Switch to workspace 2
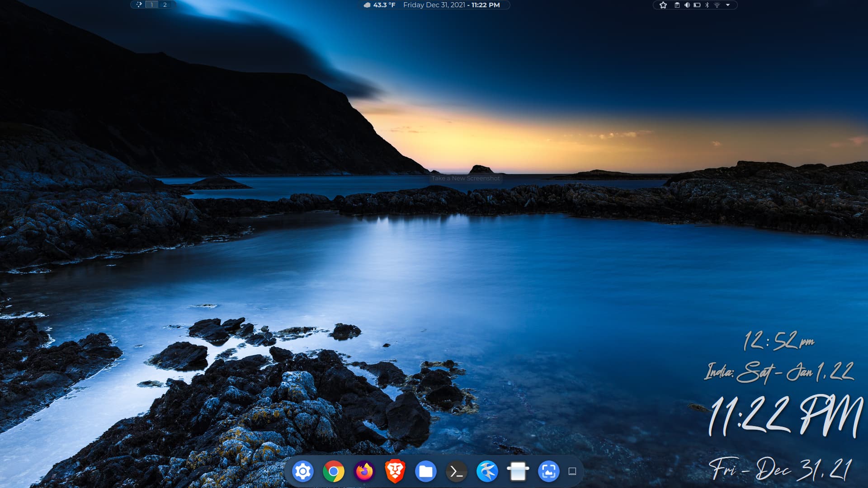The height and width of the screenshot is (488, 868). tap(165, 5)
